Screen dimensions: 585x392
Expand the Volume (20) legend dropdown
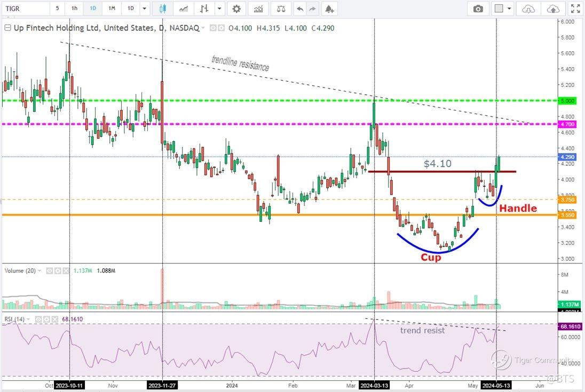(39, 271)
